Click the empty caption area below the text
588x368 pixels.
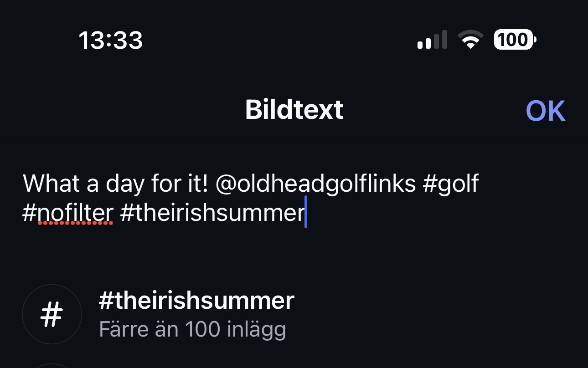coord(294,253)
